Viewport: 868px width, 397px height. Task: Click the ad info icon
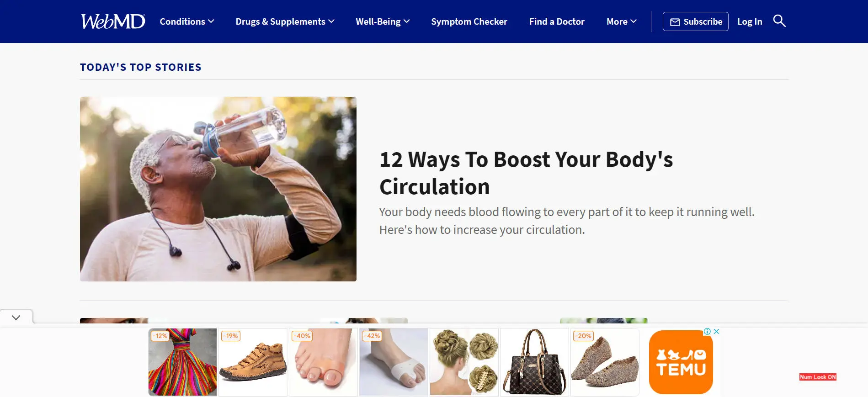[x=707, y=332]
